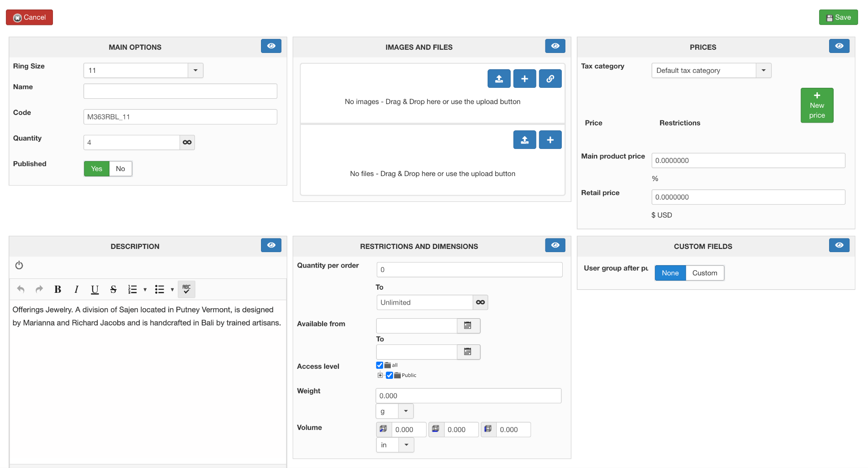
Task: Click the undo arrow in editor
Action: 21,289
